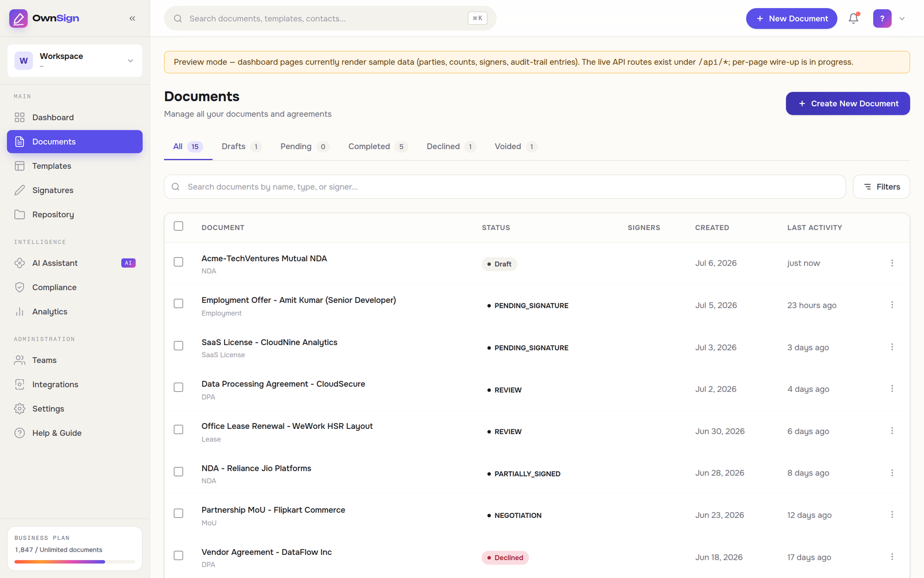924x578 pixels.
Task: Click the Signatures pen icon
Action: [20, 190]
